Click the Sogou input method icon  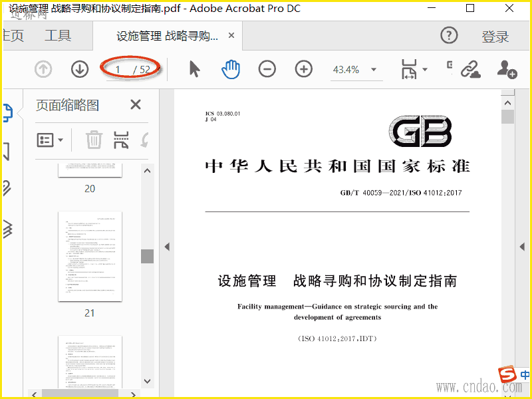point(507,375)
